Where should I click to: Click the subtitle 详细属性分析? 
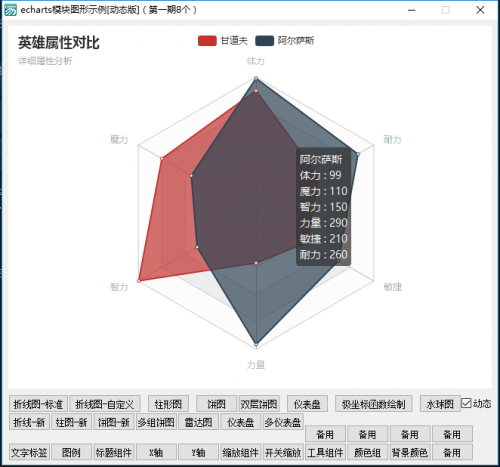(x=45, y=61)
